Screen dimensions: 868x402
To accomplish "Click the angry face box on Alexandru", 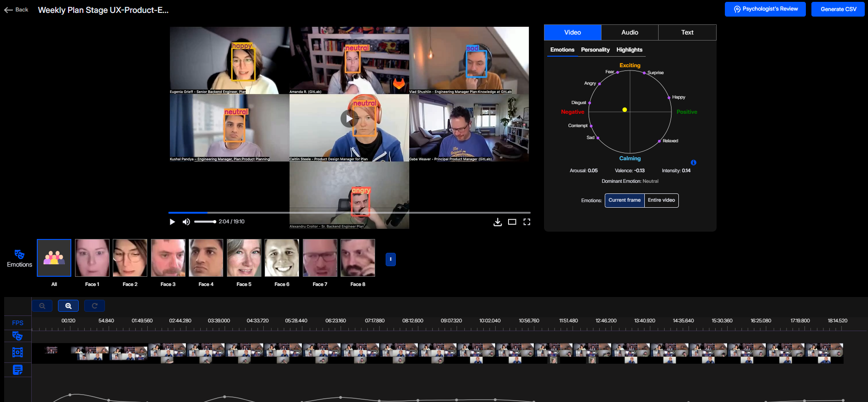I will [361, 204].
